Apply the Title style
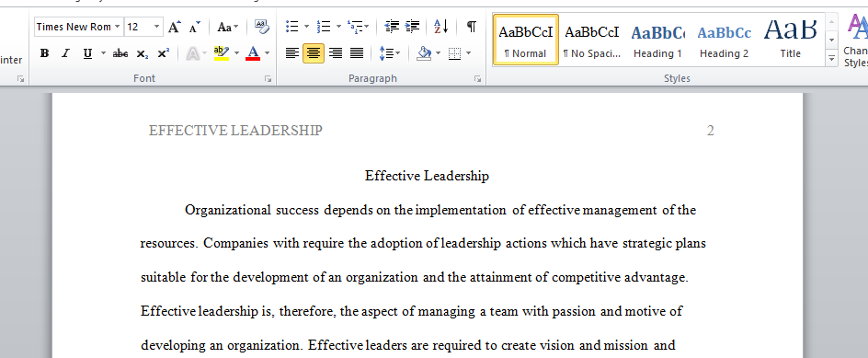 [791, 40]
